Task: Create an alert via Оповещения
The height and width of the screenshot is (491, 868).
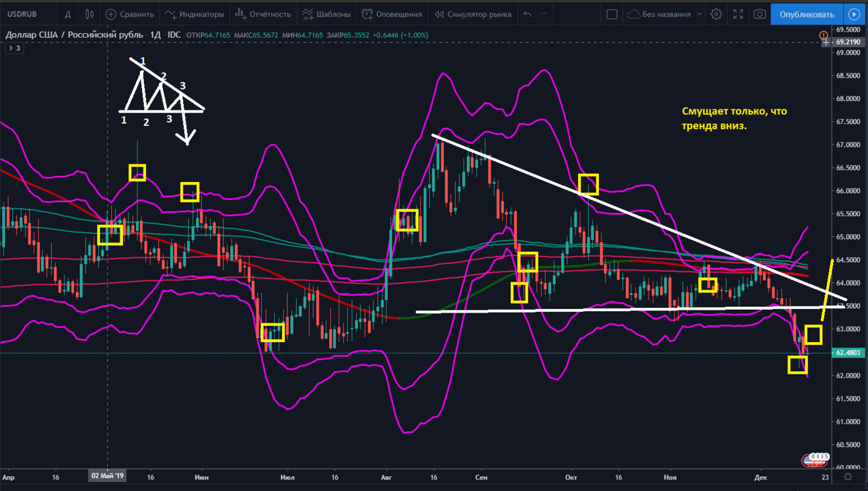Action: [392, 14]
